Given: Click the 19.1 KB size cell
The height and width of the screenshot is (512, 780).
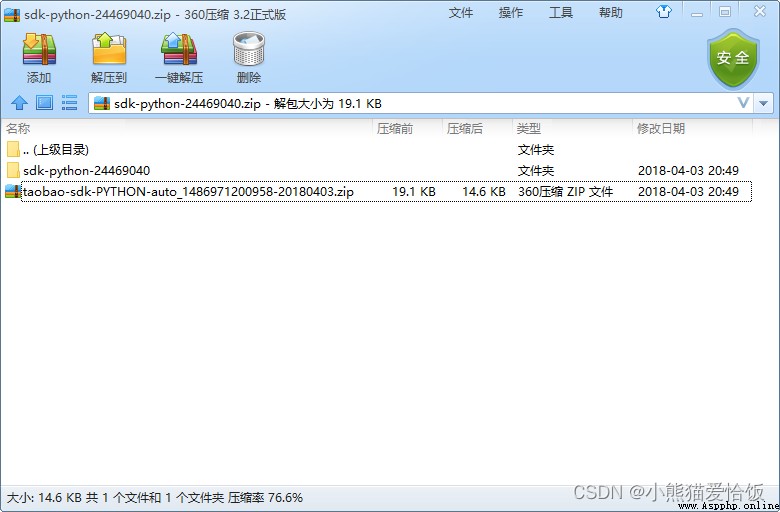Looking at the screenshot, I should [x=414, y=192].
